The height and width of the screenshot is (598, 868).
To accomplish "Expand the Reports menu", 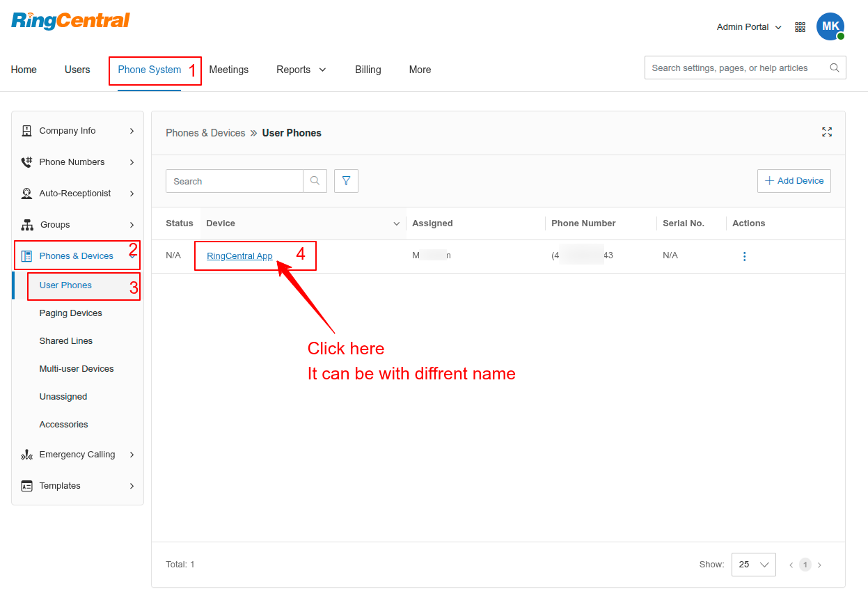I will click(301, 70).
